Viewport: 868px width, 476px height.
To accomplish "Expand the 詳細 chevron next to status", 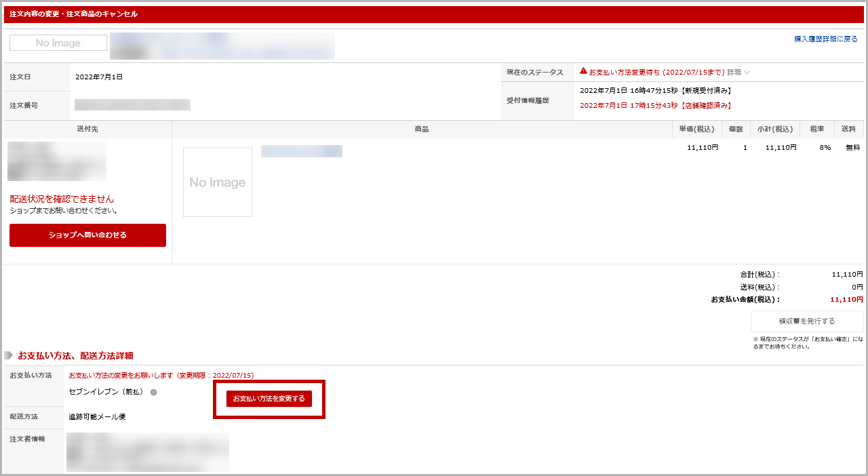I will point(747,73).
